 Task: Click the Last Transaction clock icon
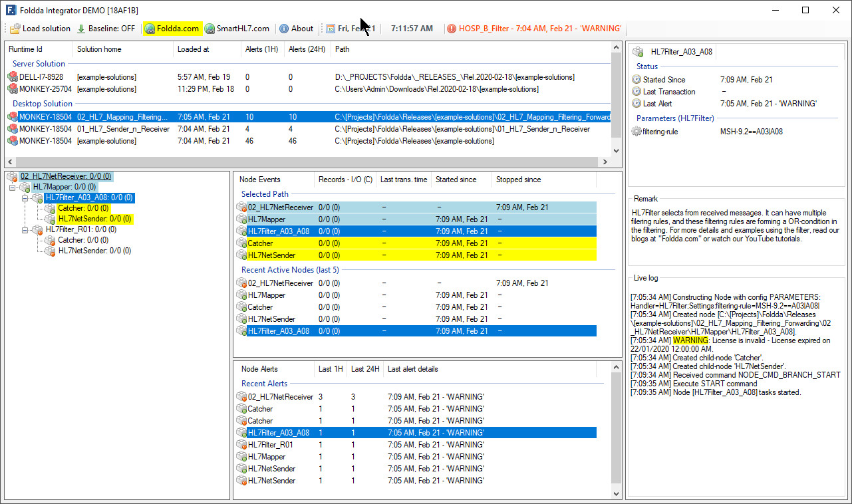pos(637,92)
